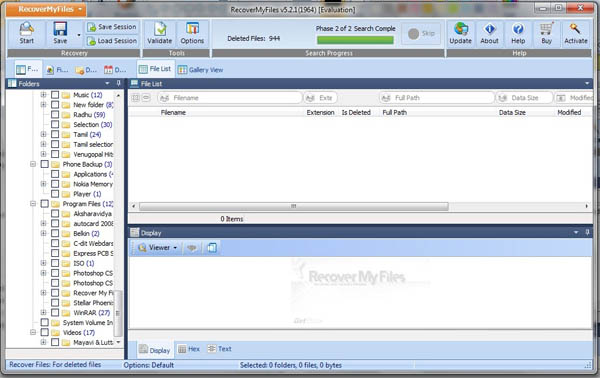Select the calendar Date view tab
600x378 pixels.
pyautogui.click(x=115, y=70)
